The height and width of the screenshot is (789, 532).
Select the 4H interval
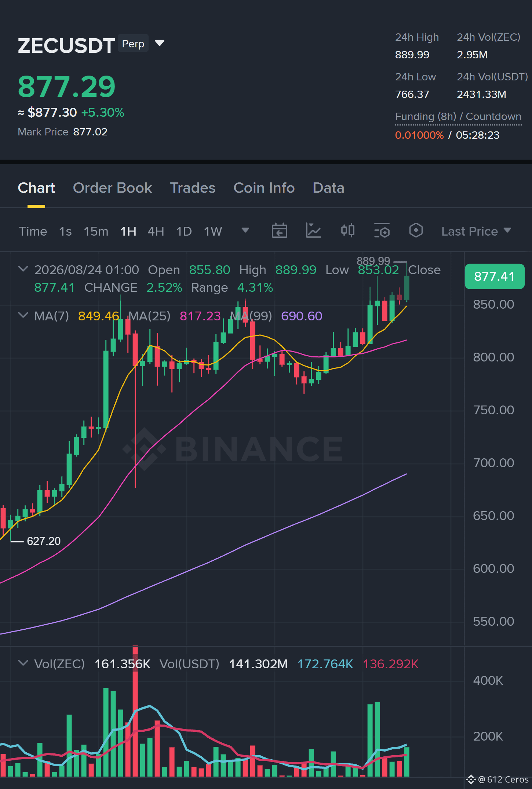(x=156, y=231)
